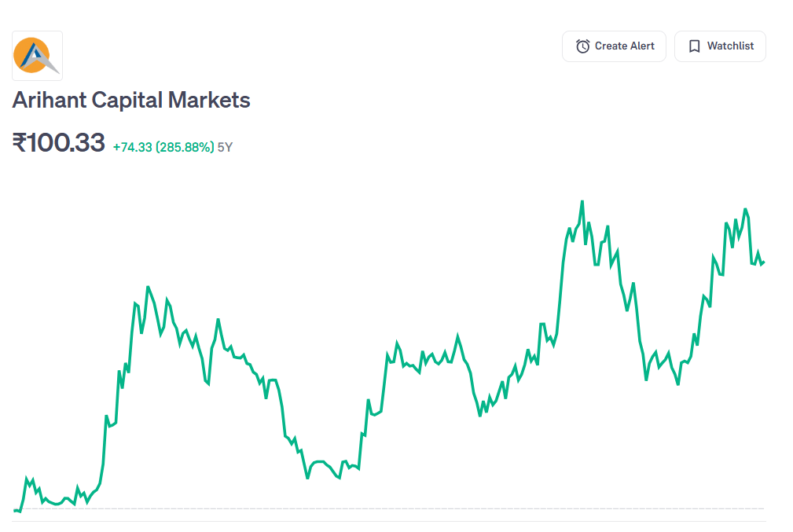793x532 pixels.
Task: Click the leftmost starting point of chart line
Action: (x=15, y=511)
